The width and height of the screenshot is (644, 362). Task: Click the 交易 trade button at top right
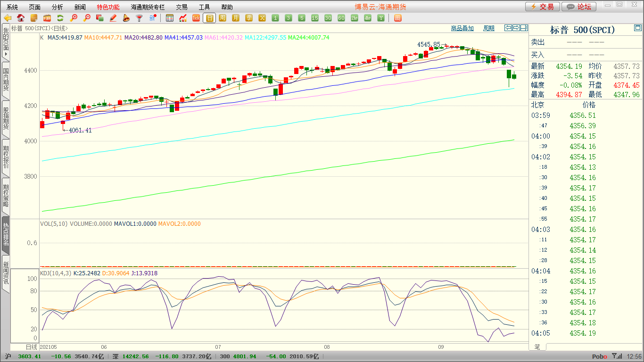543,7
